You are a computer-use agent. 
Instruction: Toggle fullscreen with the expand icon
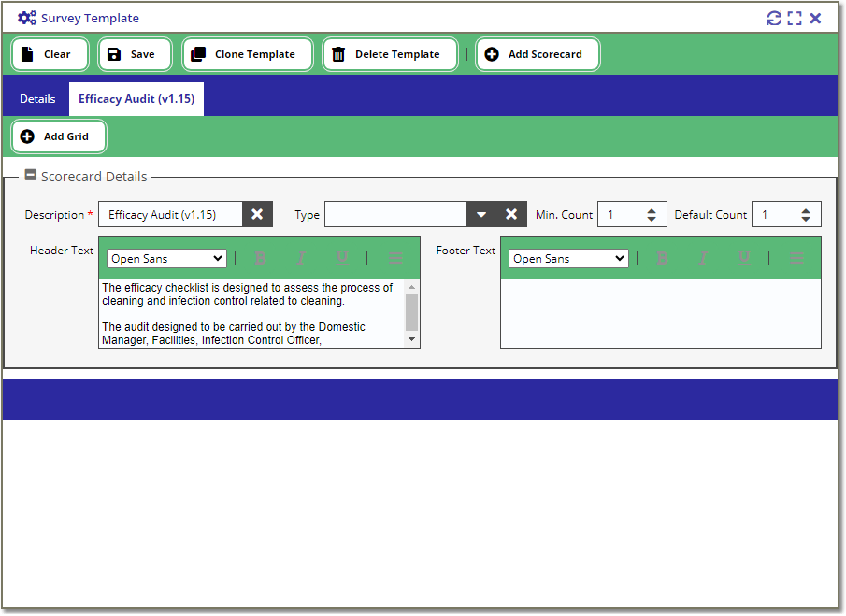point(795,19)
